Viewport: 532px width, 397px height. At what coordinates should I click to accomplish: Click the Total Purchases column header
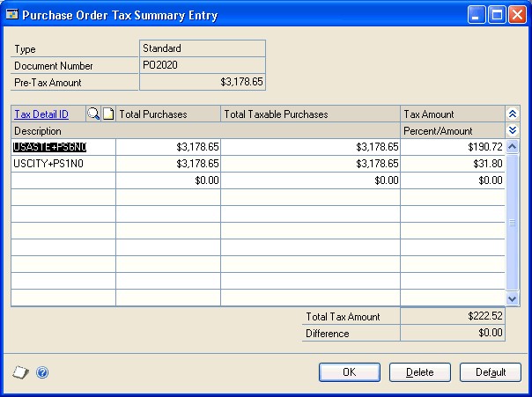[x=168, y=114]
